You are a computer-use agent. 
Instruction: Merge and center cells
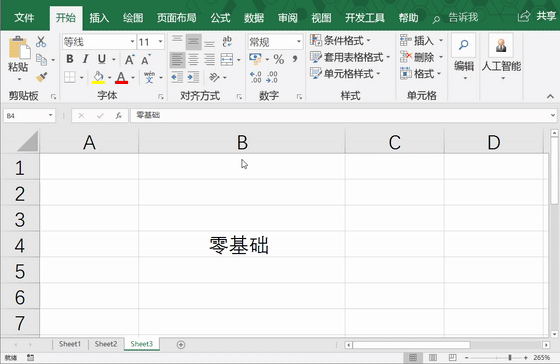227,60
